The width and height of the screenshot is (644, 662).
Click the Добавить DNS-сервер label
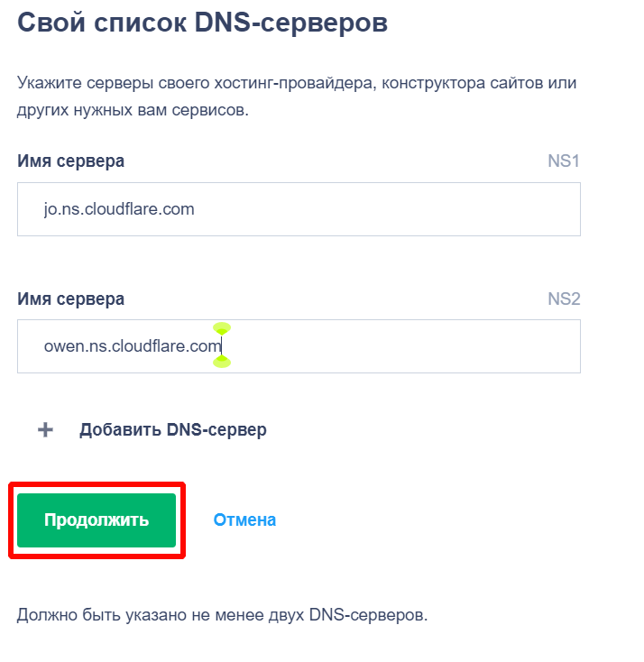click(173, 429)
